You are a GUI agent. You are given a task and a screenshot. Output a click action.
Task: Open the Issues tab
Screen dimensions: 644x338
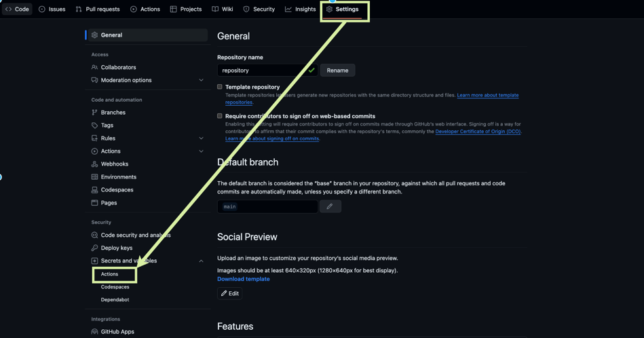pos(52,9)
